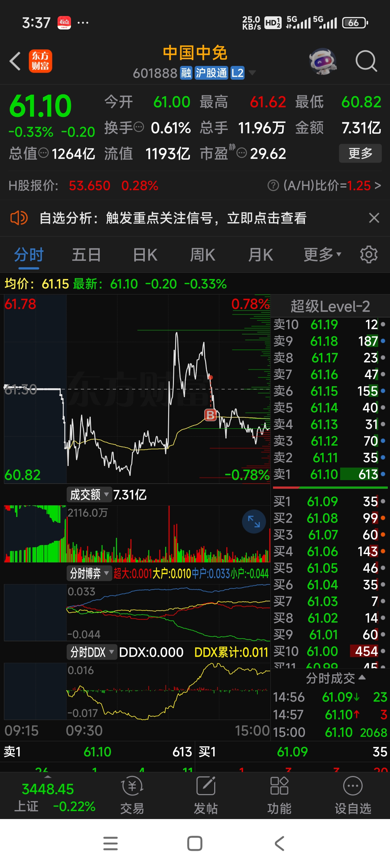The image size is (390, 868).
Task: Tap the H股报价 53.650 price
Action: click(90, 186)
